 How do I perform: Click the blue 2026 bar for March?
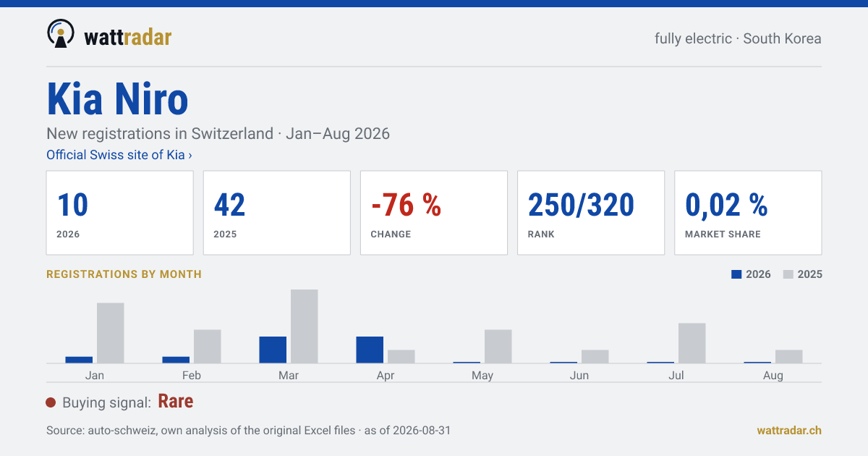click(273, 350)
